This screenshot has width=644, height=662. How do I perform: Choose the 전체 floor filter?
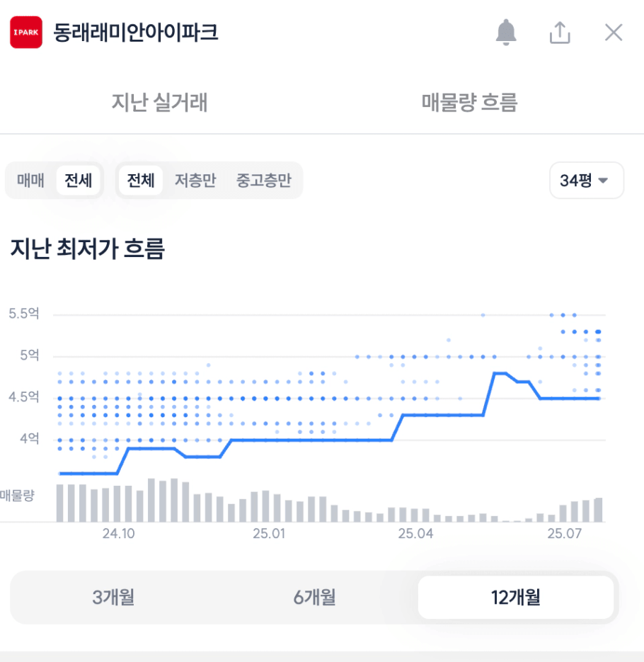pyautogui.click(x=141, y=181)
